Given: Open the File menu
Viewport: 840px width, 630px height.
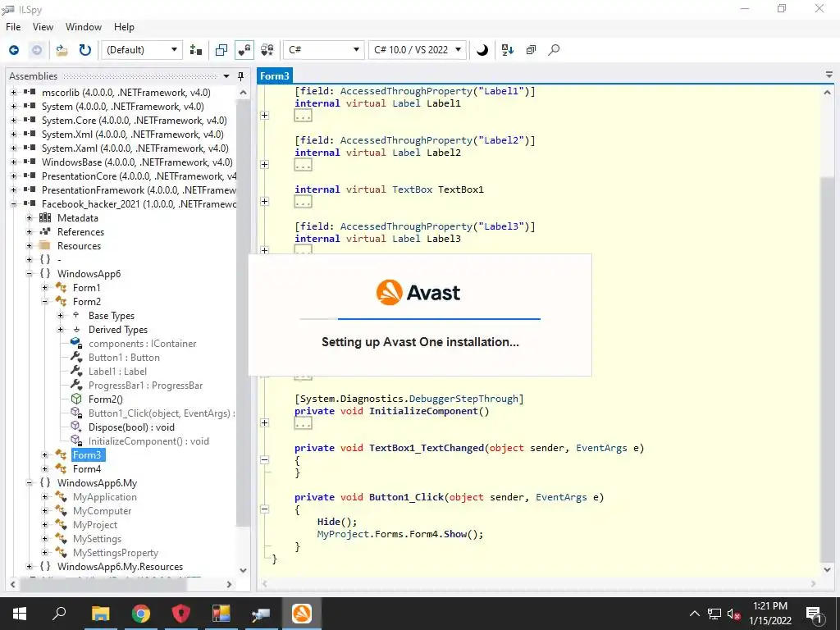Looking at the screenshot, I should 13,27.
